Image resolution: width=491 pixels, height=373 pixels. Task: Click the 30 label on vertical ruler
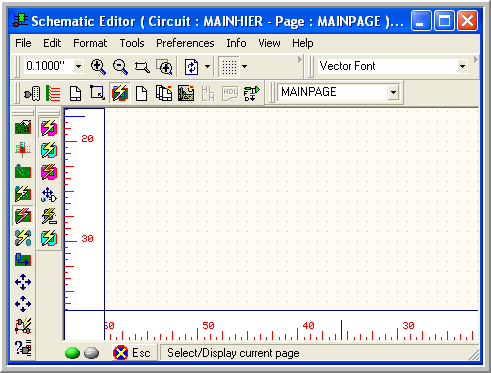point(87,239)
